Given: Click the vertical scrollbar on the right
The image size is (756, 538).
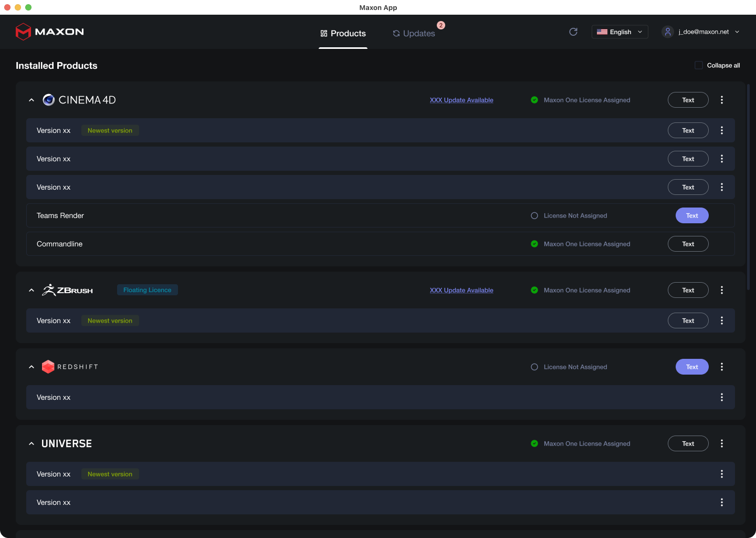Looking at the screenshot, I should click(748, 187).
